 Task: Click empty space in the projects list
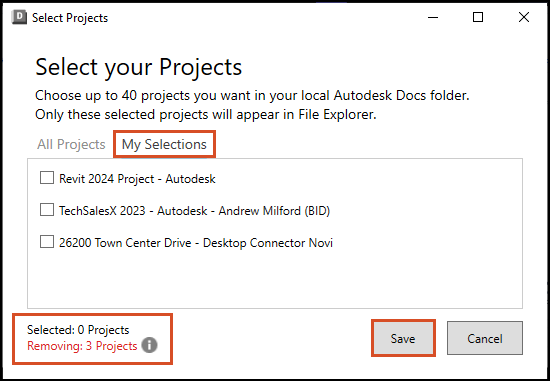[x=275, y=281]
